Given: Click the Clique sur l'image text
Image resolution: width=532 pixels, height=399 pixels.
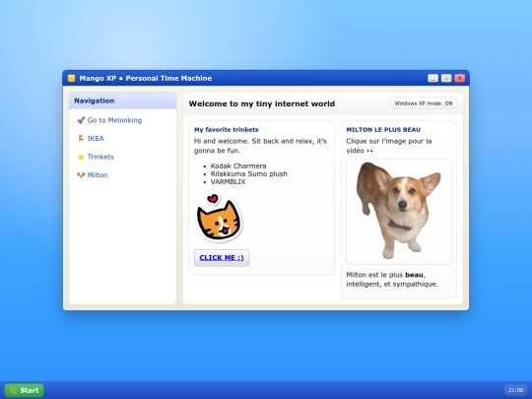Looking at the screenshot, I should click(389, 146).
